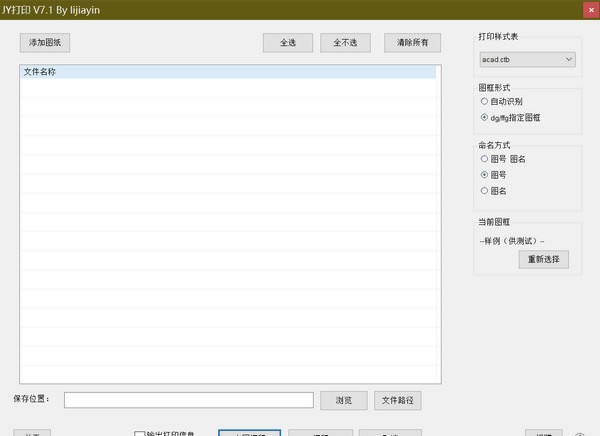Select the 图号 图名 naming option

click(x=485, y=158)
